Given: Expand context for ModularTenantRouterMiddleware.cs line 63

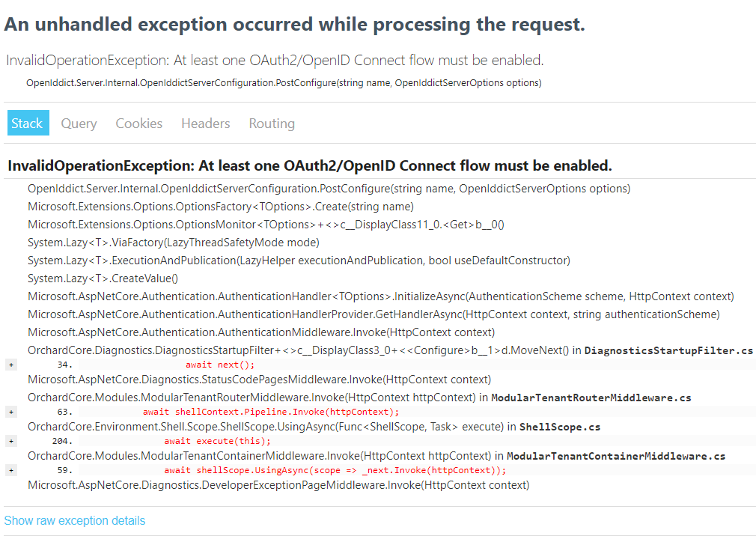Looking at the screenshot, I should (10, 412).
